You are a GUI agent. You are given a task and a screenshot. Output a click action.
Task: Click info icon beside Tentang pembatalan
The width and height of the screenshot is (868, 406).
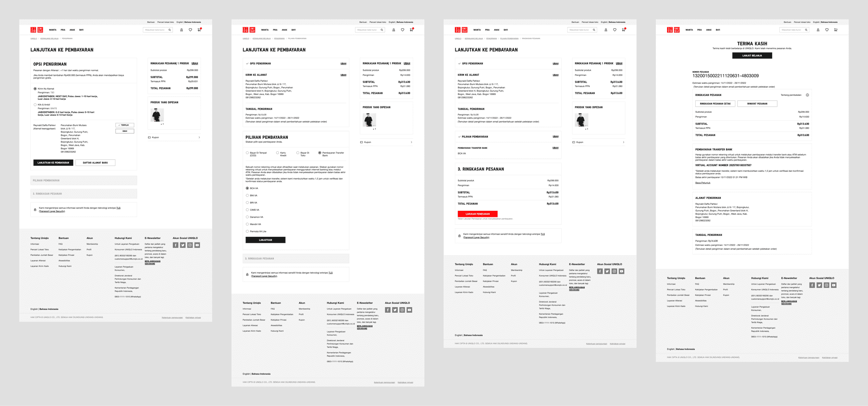807,95
